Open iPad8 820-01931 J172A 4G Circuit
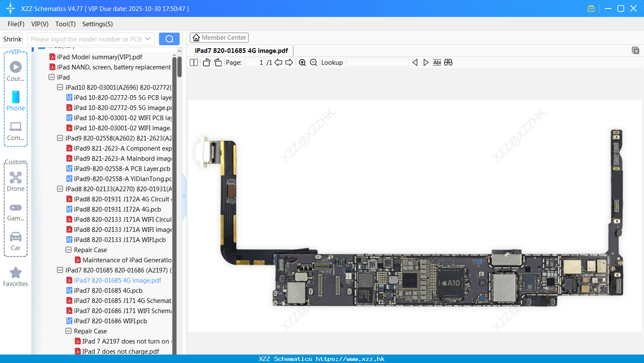Screen dimensions: 644x363 [x=119, y=199]
